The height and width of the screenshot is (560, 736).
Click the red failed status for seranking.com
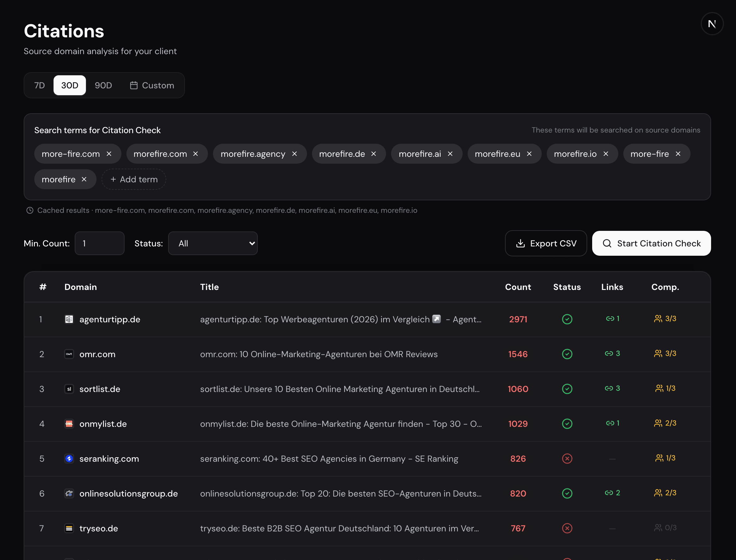567,459
